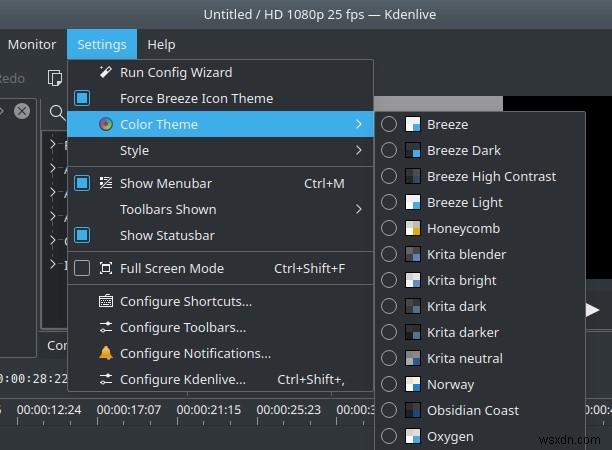612x450 pixels.
Task: Select the Honeycomb radio button
Action: (x=389, y=228)
